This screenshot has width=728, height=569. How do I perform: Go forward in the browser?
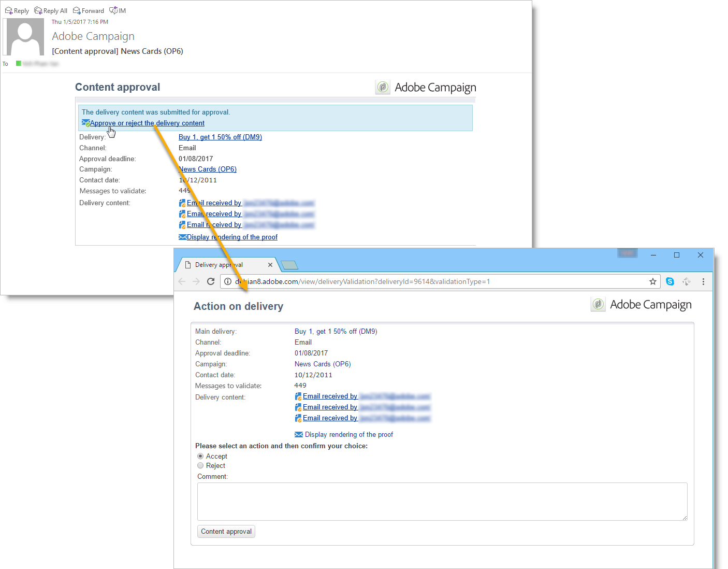pyautogui.click(x=196, y=281)
